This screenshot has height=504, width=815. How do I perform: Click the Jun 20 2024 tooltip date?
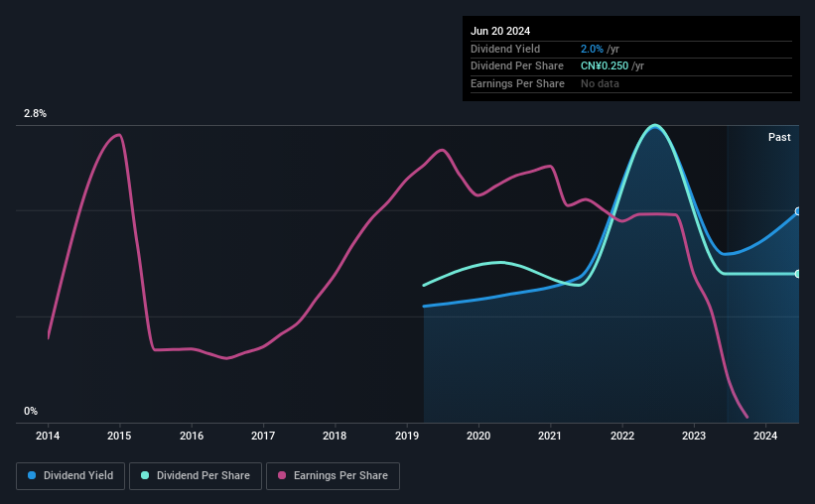[500, 31]
